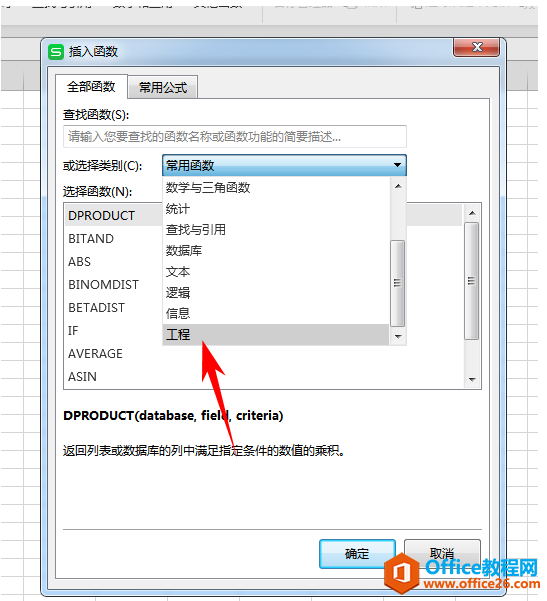Click dropdown list scroll-down arrow
Viewport: 547px width, 601px height.
pyautogui.click(x=398, y=337)
